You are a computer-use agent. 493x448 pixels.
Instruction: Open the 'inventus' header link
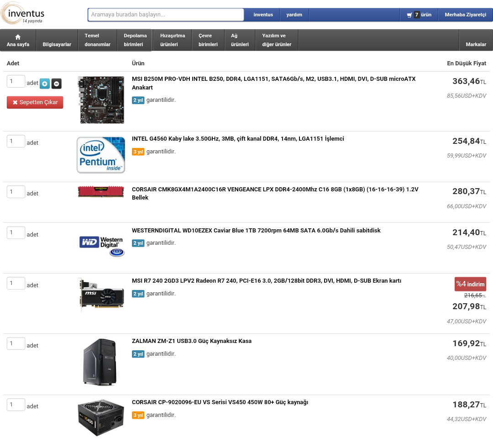[263, 15]
